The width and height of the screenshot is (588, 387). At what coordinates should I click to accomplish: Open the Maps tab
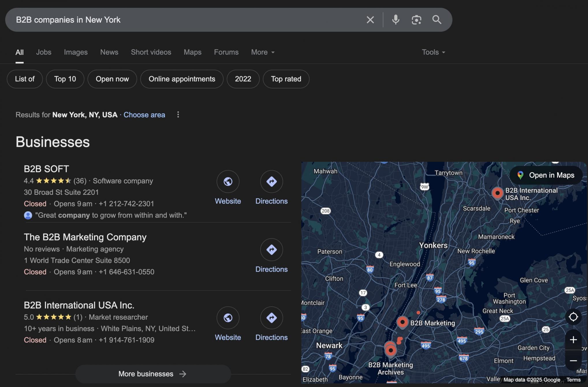pos(193,52)
